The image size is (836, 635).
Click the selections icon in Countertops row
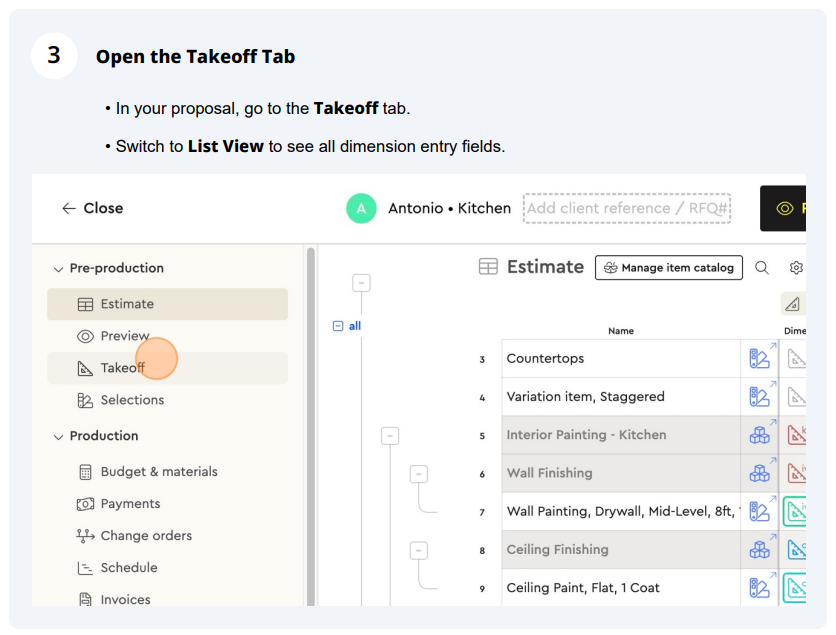click(x=759, y=358)
